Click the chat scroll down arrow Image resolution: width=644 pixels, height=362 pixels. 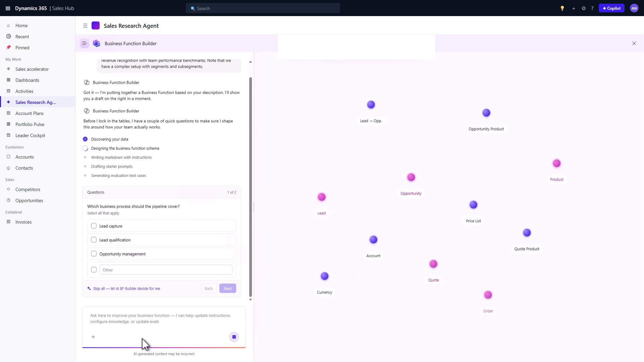[x=250, y=300]
